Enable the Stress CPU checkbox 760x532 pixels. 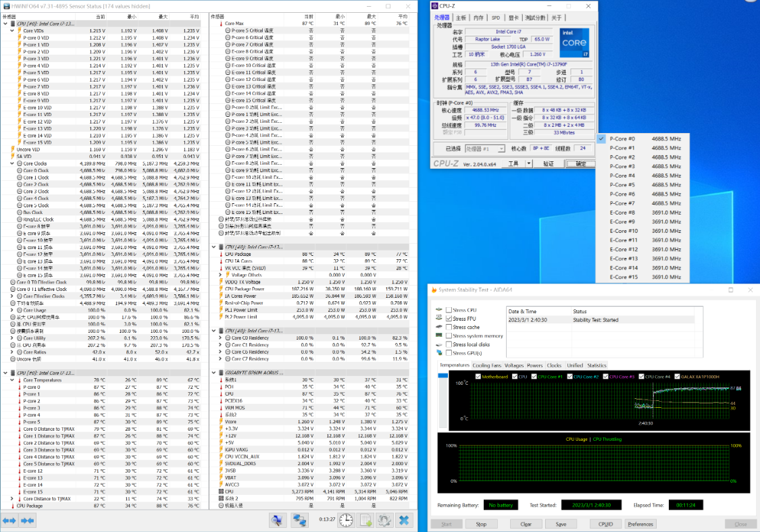pyautogui.click(x=449, y=310)
